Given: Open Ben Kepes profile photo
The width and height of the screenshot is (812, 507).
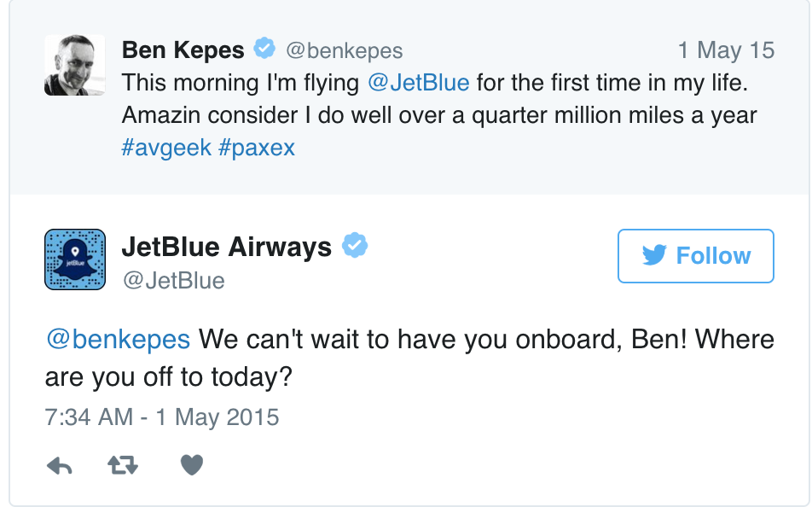Looking at the screenshot, I should pos(74,66).
